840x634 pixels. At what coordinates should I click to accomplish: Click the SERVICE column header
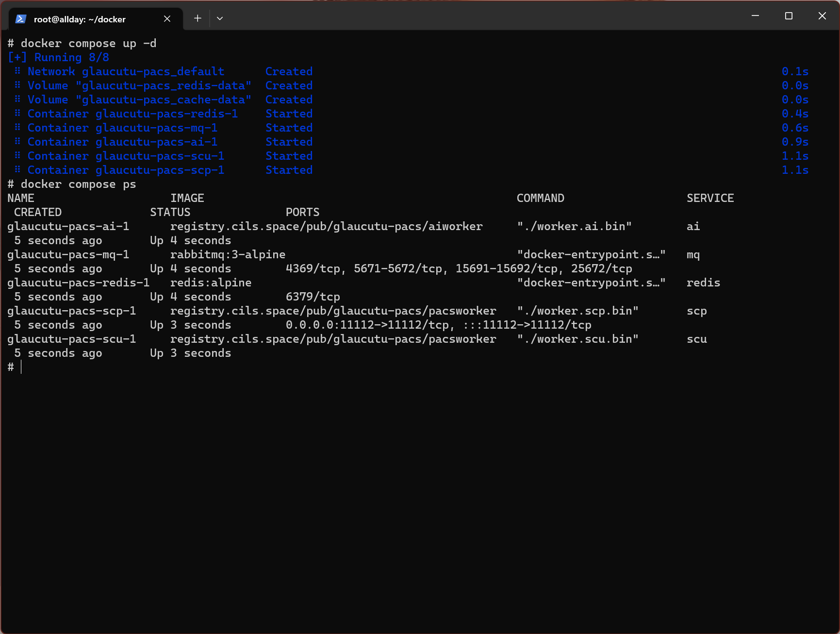pyautogui.click(x=710, y=199)
